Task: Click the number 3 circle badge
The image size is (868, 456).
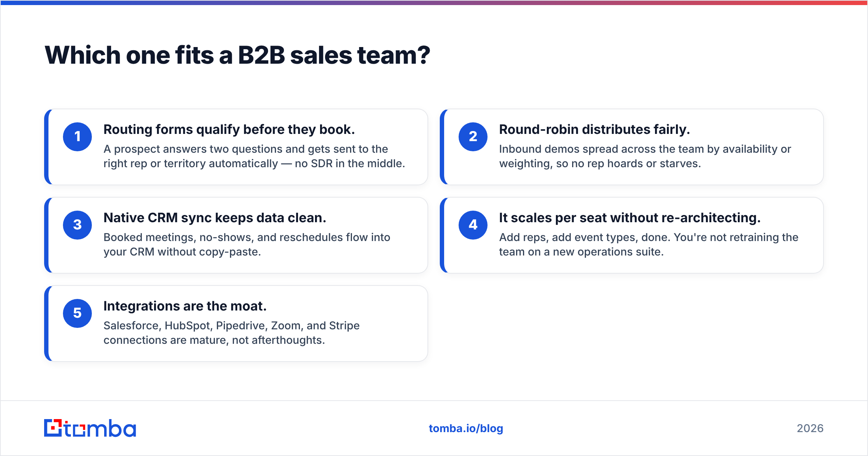Action: [77, 225]
